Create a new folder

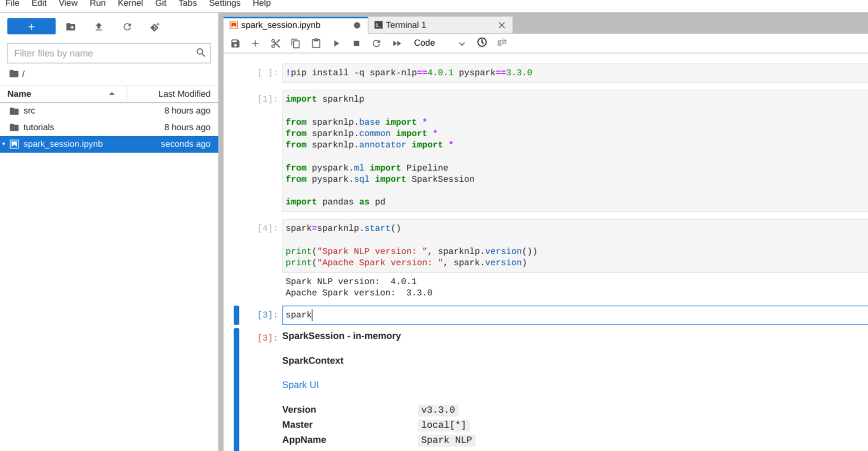pyautogui.click(x=70, y=27)
